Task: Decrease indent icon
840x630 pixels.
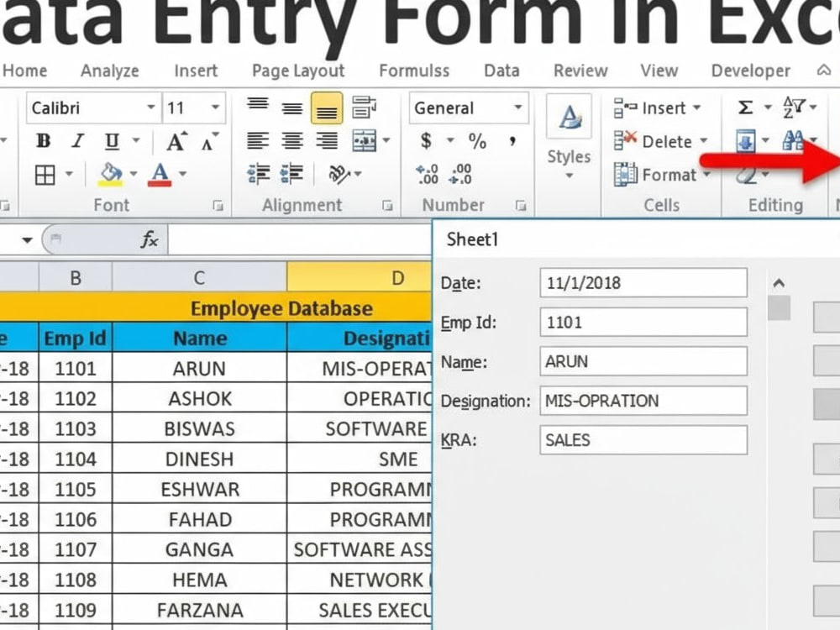Action: pos(259,175)
